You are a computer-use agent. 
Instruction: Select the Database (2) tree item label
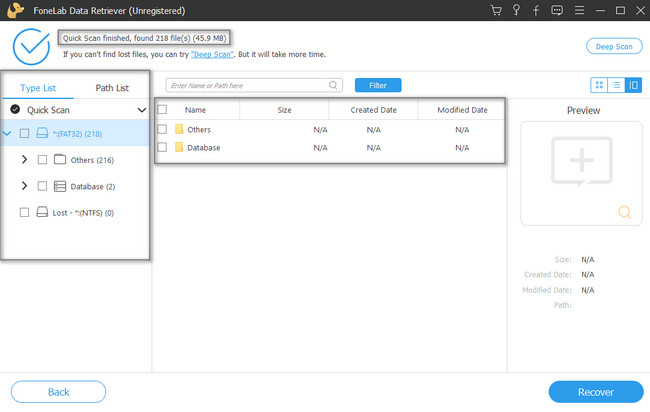92,187
